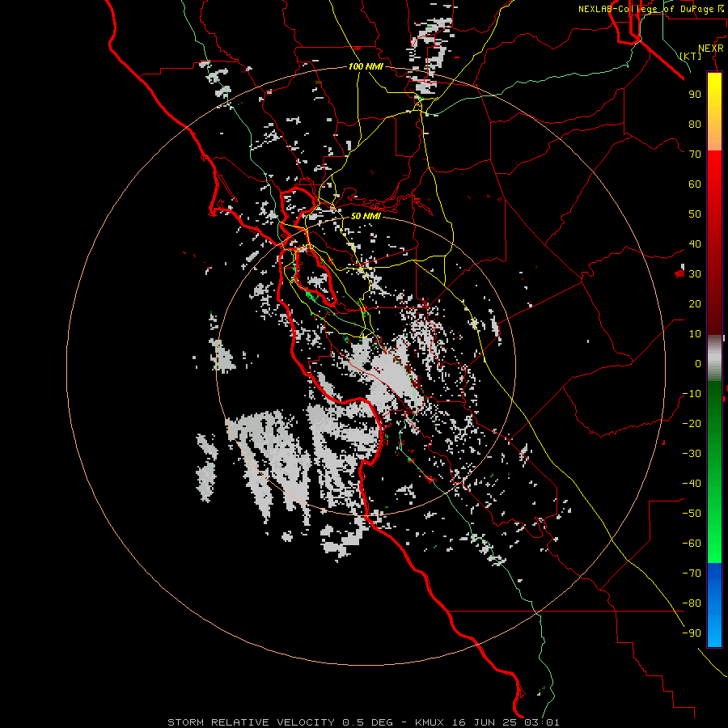
Task: Pick the blue segment of the color scale
Action: click(x=714, y=604)
